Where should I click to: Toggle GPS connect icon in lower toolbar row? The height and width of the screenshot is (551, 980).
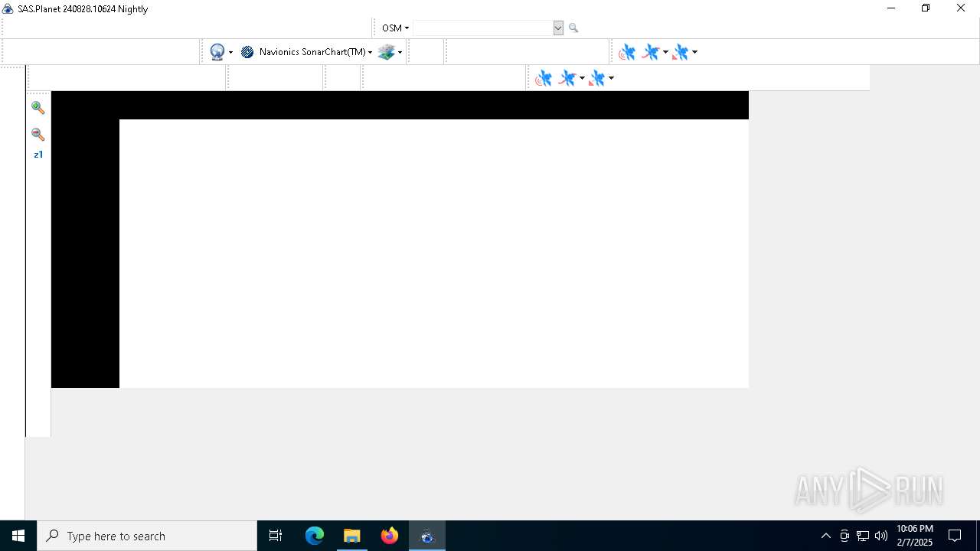pyautogui.click(x=544, y=78)
